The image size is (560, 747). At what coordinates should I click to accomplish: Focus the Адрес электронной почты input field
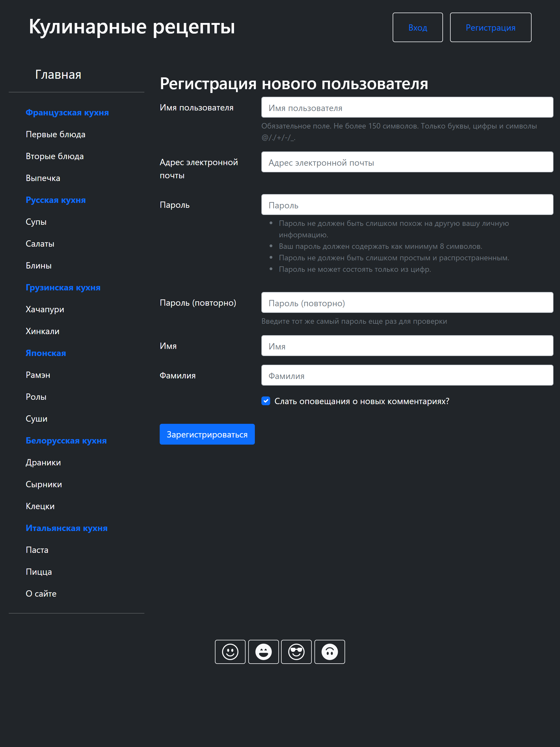(x=407, y=162)
